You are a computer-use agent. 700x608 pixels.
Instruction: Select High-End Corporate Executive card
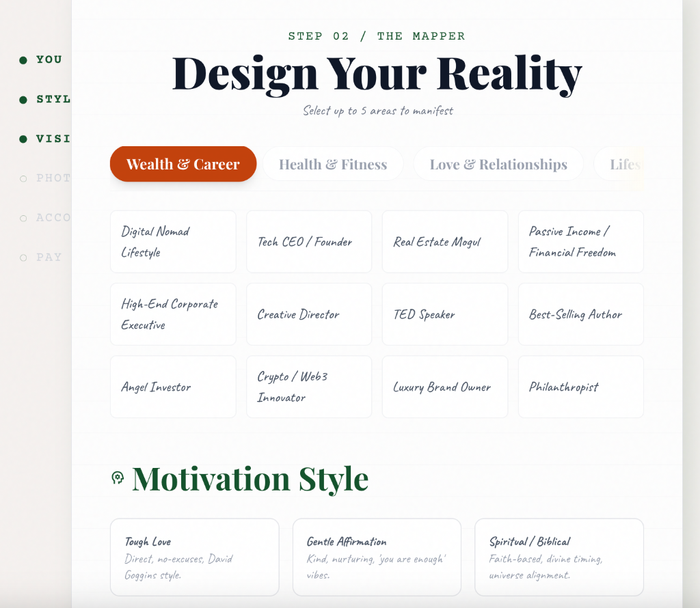(x=173, y=314)
